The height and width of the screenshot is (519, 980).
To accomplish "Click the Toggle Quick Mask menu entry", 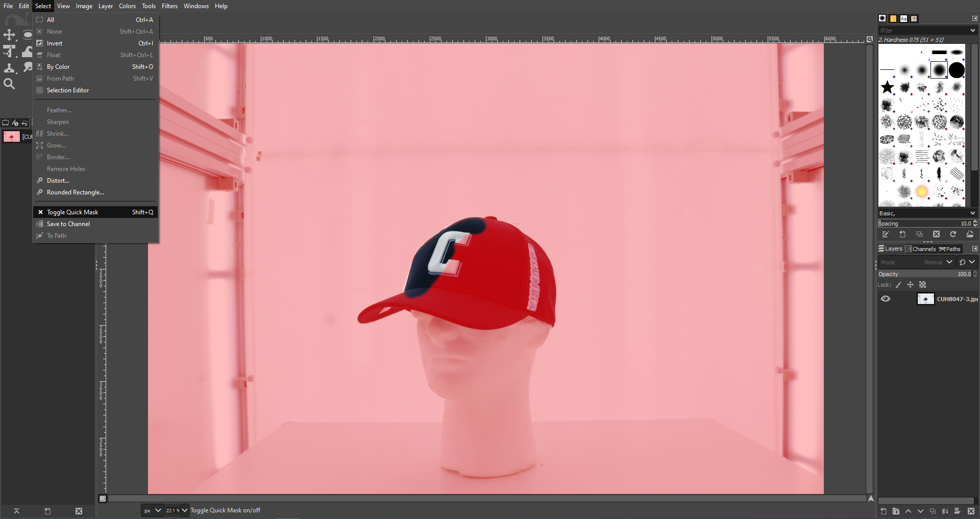I will tap(95, 212).
